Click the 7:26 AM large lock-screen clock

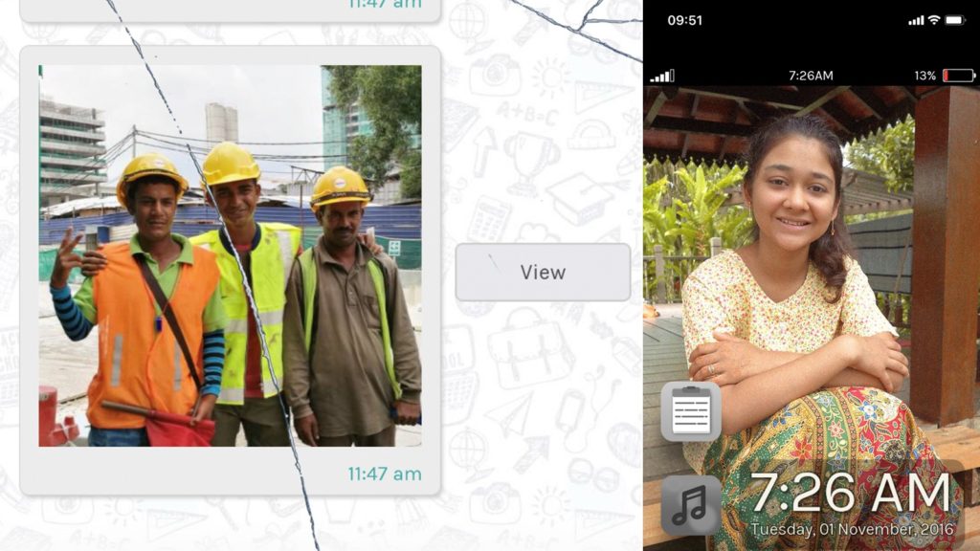click(x=851, y=494)
